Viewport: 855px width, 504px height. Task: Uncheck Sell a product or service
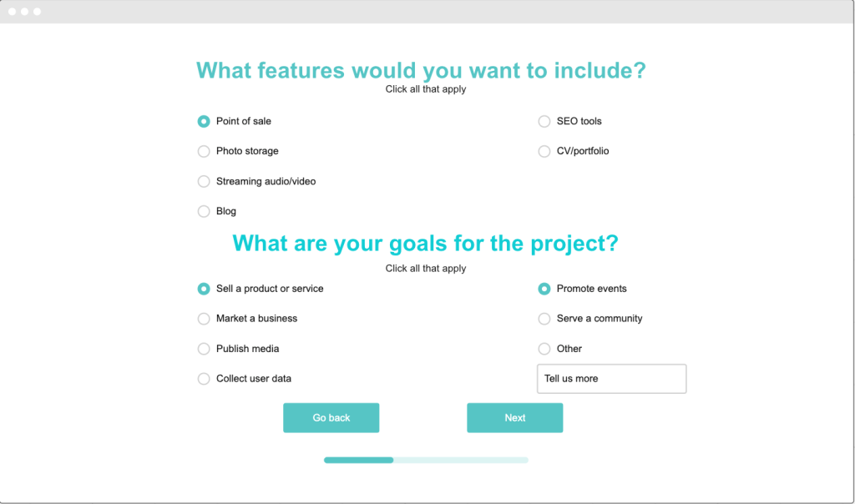204,289
